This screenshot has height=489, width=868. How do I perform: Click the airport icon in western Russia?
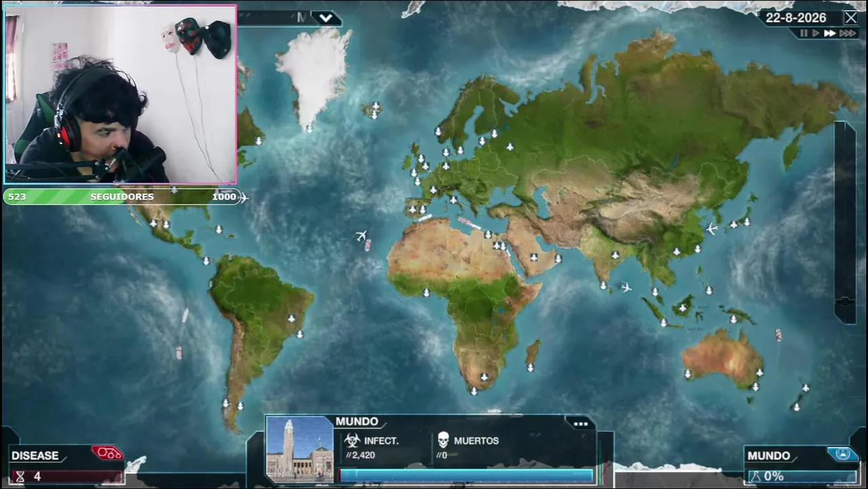coord(509,147)
